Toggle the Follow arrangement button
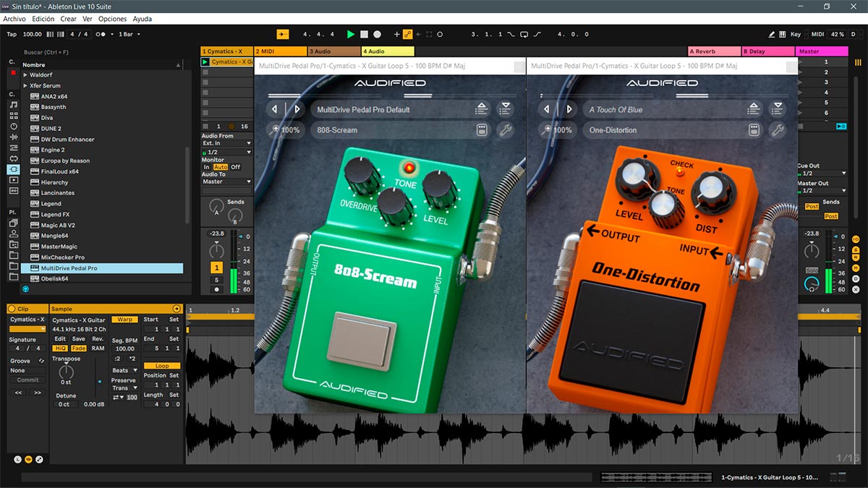Image resolution: width=868 pixels, height=488 pixels. tap(283, 34)
